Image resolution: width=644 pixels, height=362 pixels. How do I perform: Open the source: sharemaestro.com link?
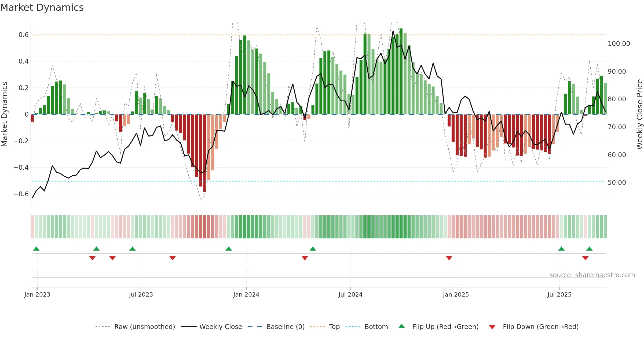[x=592, y=275]
